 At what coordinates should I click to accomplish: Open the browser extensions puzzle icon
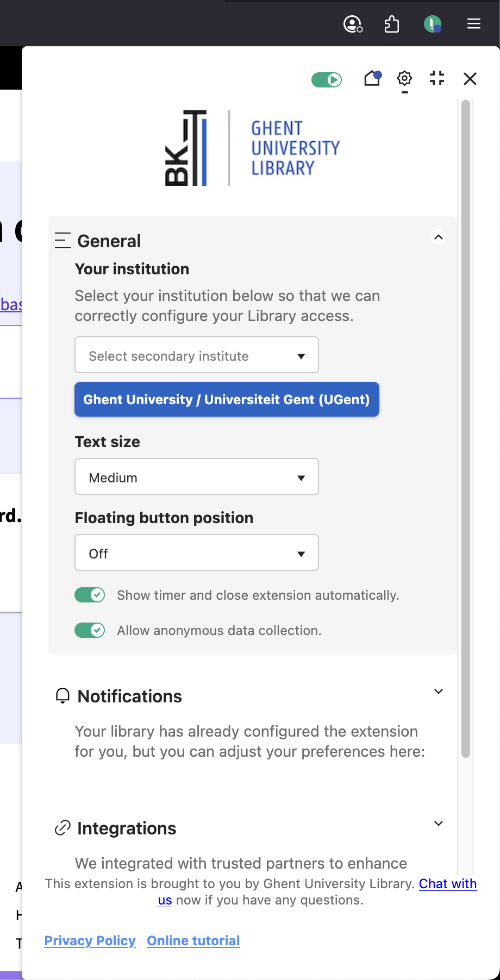pos(392,24)
